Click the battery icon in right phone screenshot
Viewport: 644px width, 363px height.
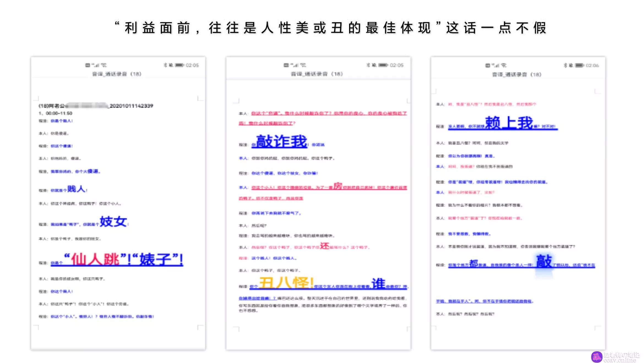[x=580, y=65]
